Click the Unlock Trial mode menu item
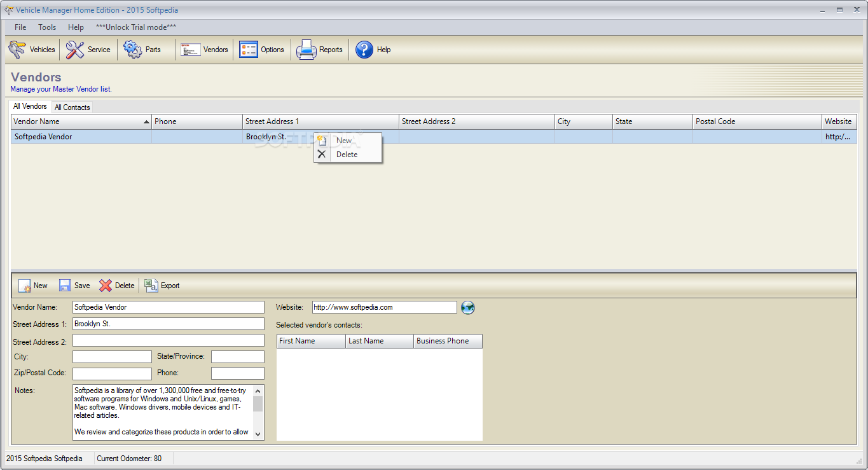Screen dimensions: 868x470 tap(136, 27)
